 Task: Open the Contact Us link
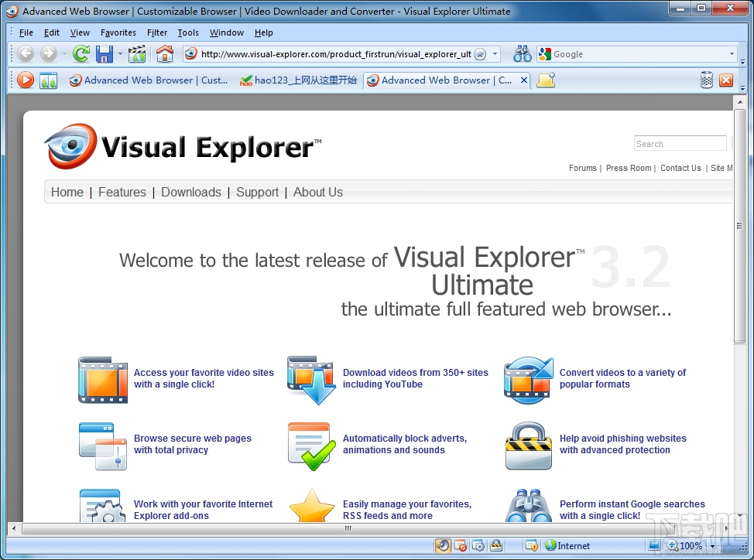tap(680, 168)
